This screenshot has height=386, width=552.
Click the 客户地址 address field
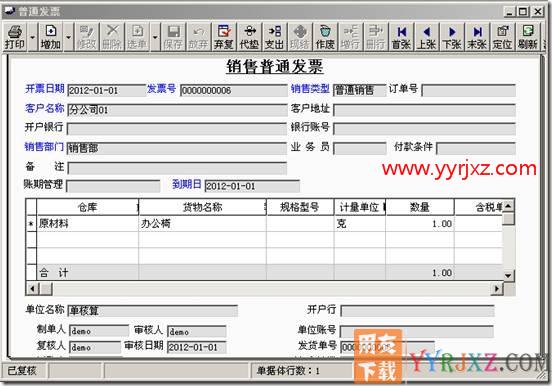424,110
